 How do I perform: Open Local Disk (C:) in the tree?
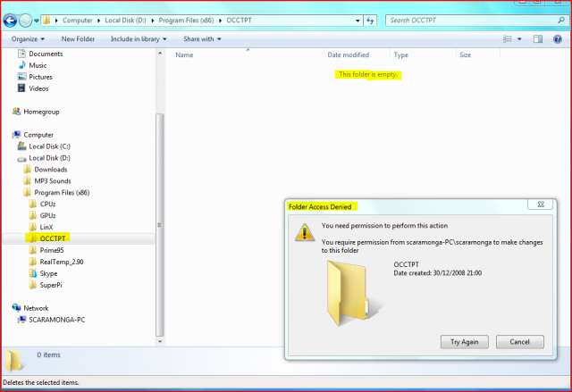(44, 146)
